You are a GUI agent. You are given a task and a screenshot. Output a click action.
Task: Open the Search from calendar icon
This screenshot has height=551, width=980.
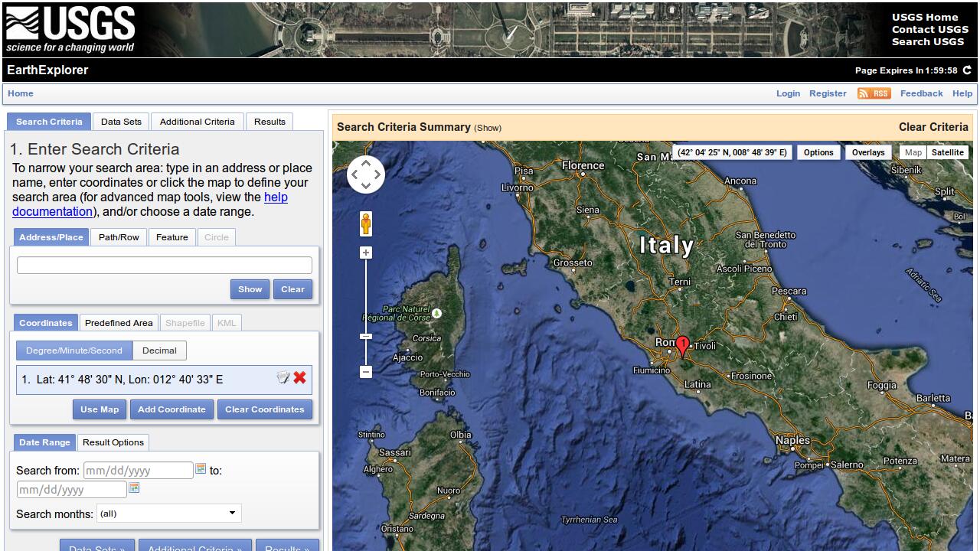tap(201, 468)
